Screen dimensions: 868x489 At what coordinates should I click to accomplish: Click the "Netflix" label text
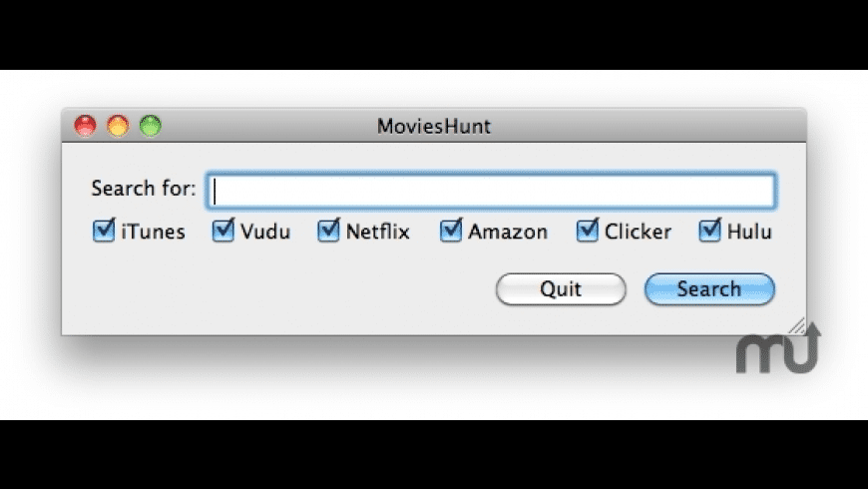[377, 233]
